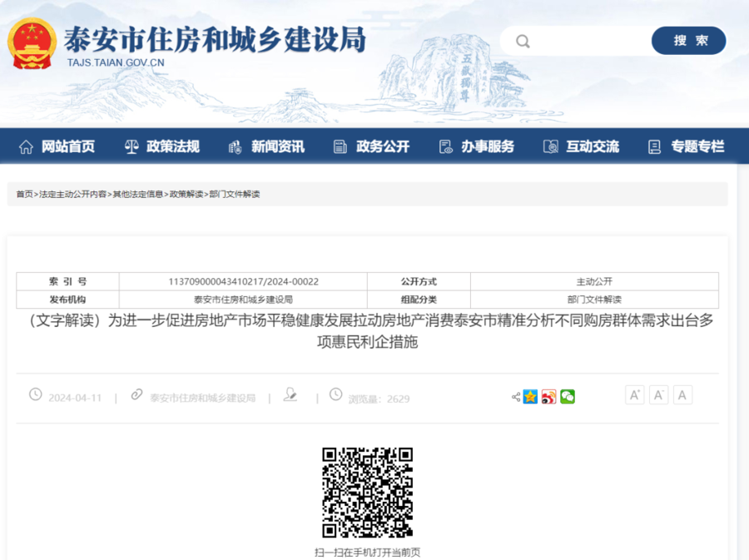Open 政策法规 menu item

(x=173, y=146)
